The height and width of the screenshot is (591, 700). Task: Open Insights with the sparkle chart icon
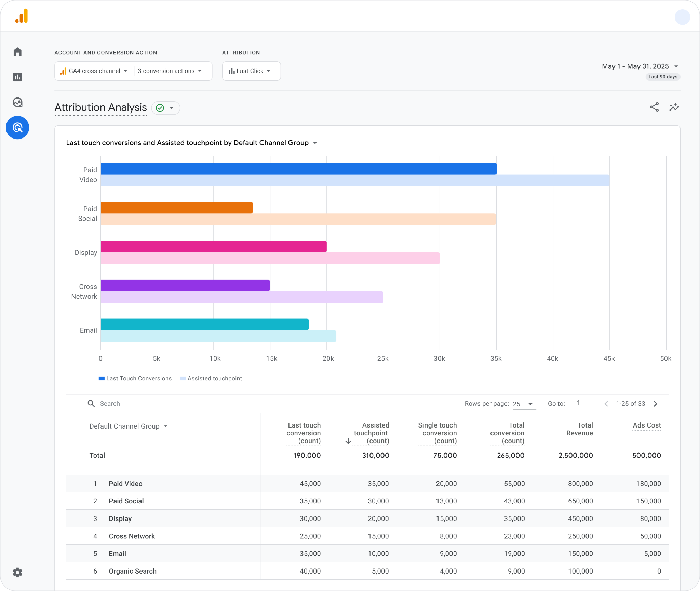click(x=674, y=107)
